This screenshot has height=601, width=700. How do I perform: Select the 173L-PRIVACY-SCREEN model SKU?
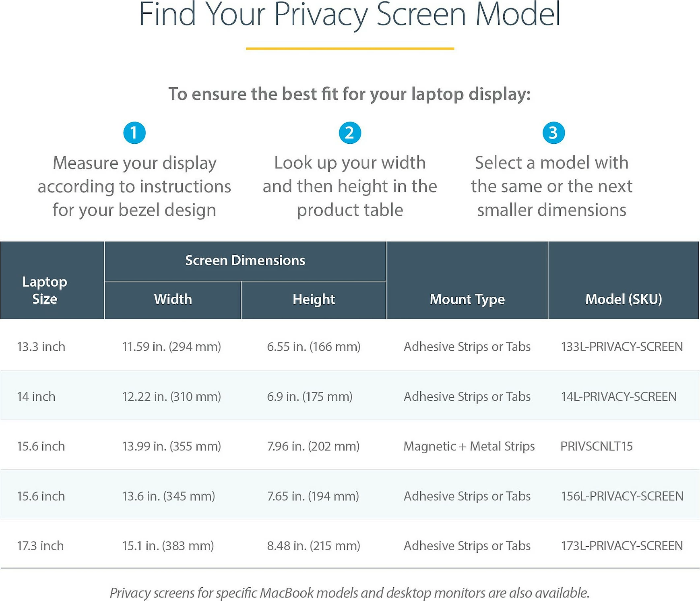[622, 545]
